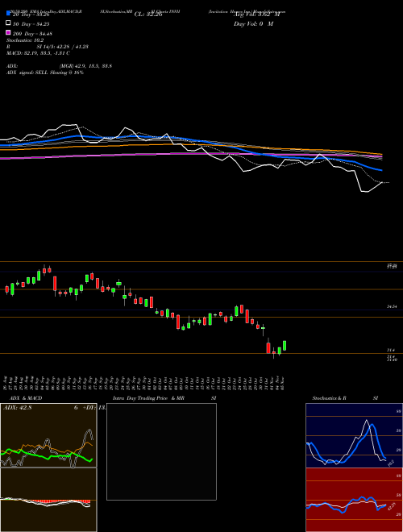403x532 pixels.
Task: Open the ADX indicator mini chart
Action: click(x=48, y=435)
